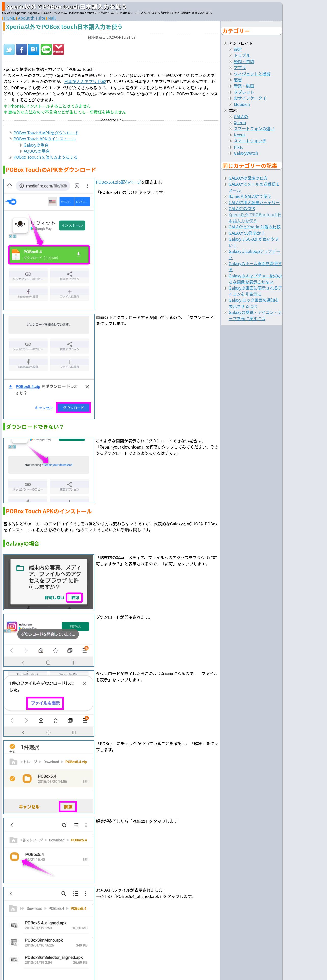
Task: Open the スマートフォンの違い category
Action: coord(254,128)
